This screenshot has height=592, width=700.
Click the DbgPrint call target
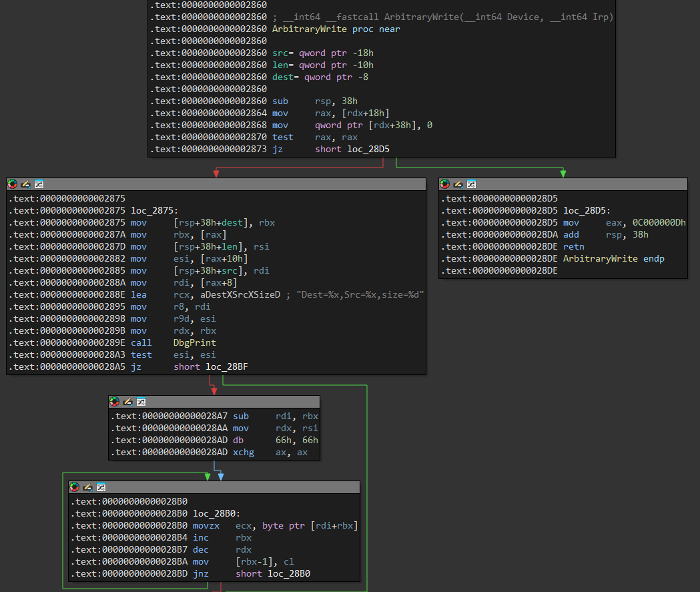[x=194, y=343]
